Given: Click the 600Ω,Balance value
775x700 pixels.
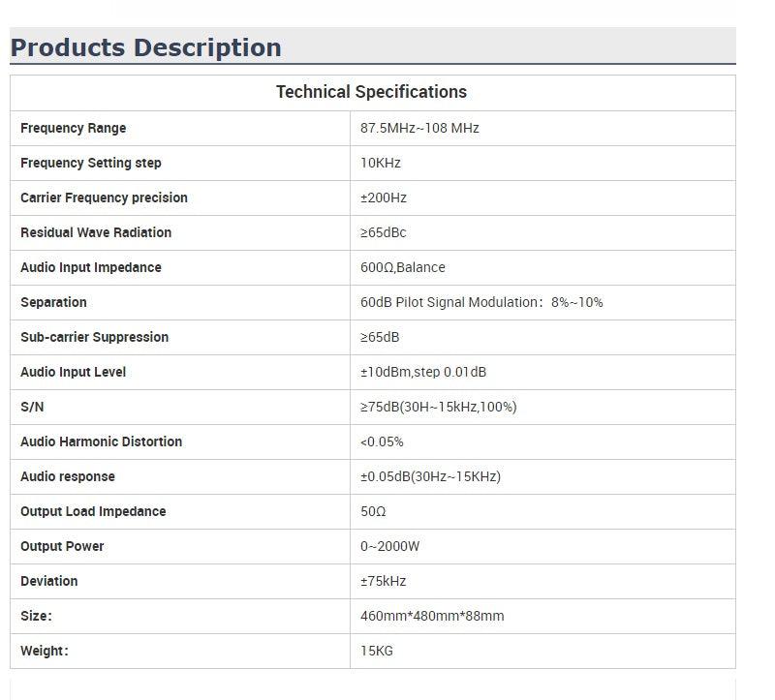Looking at the screenshot, I should (403, 267).
